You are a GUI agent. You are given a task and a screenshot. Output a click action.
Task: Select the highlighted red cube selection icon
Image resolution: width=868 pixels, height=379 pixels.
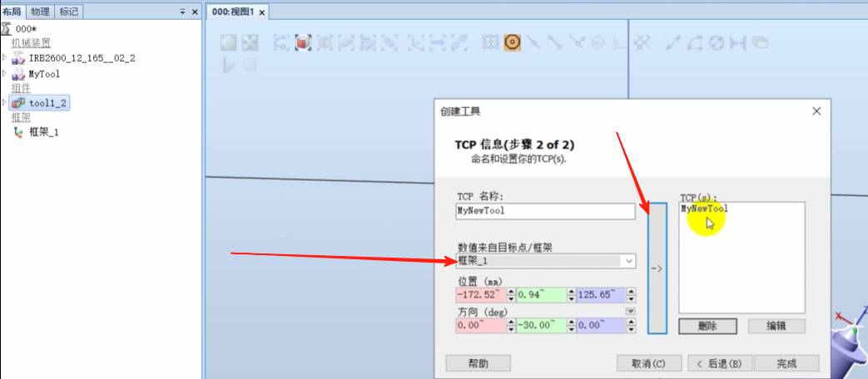pyautogui.click(x=303, y=42)
